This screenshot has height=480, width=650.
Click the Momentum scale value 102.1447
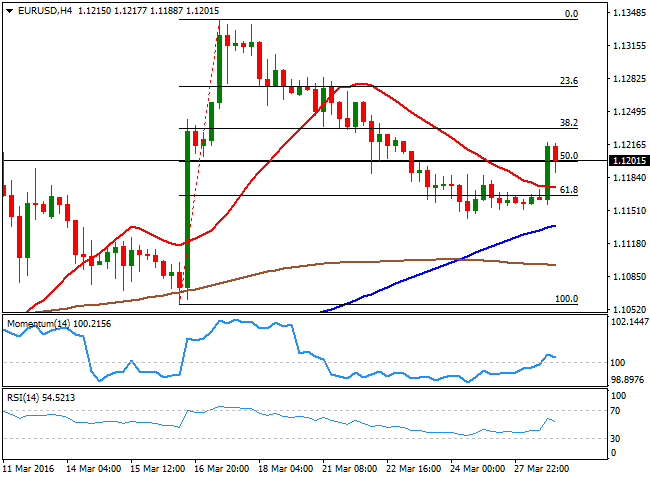(x=630, y=322)
